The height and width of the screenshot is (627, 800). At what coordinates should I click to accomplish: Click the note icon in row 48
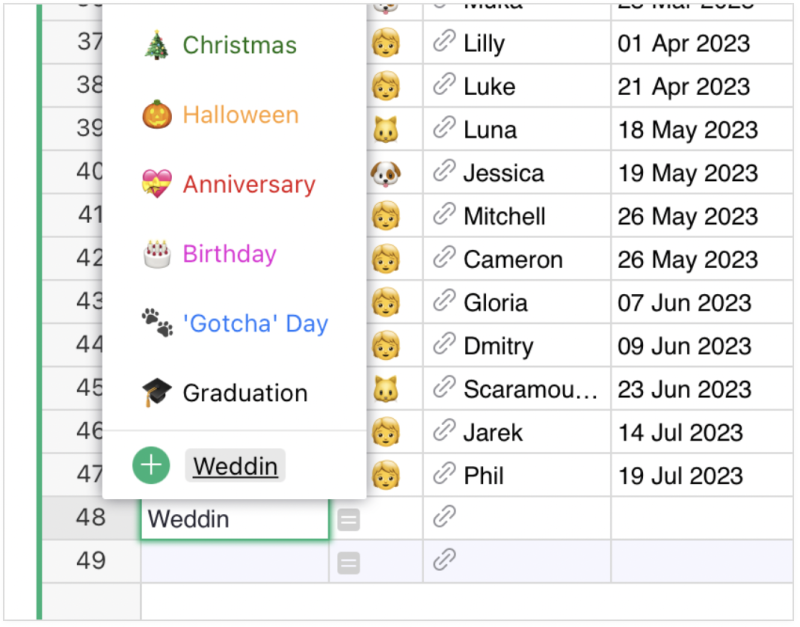pos(348,519)
